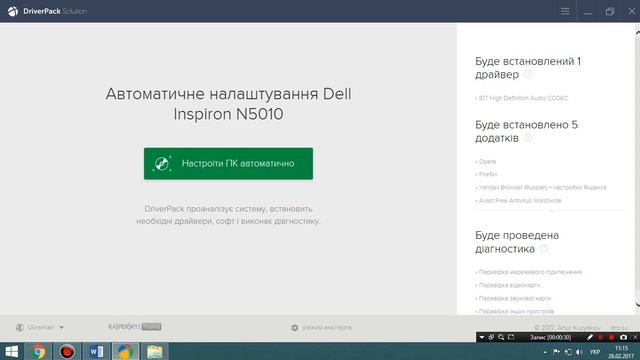Click the режим експерта link

pos(327,327)
